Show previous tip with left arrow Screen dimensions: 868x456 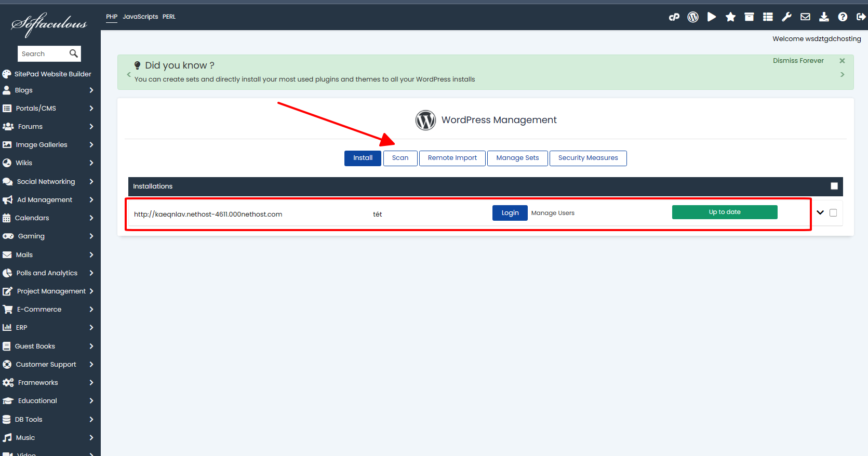[129, 75]
